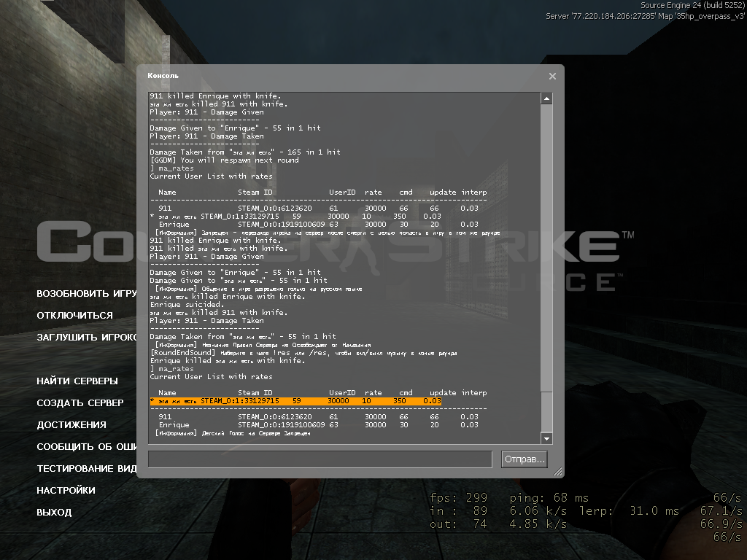The height and width of the screenshot is (560, 747).
Task: Open ЗАГЛУШИТЬ ИГРОКОВ menu entry
Action: pyautogui.click(x=87, y=337)
